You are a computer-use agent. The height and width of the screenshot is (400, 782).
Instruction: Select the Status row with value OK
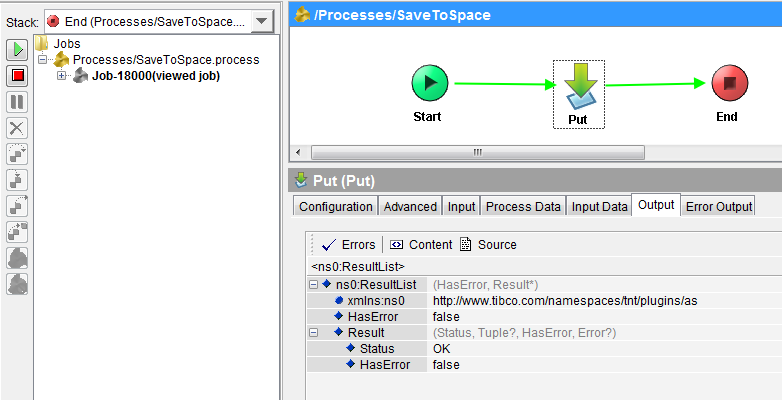click(x=545, y=349)
